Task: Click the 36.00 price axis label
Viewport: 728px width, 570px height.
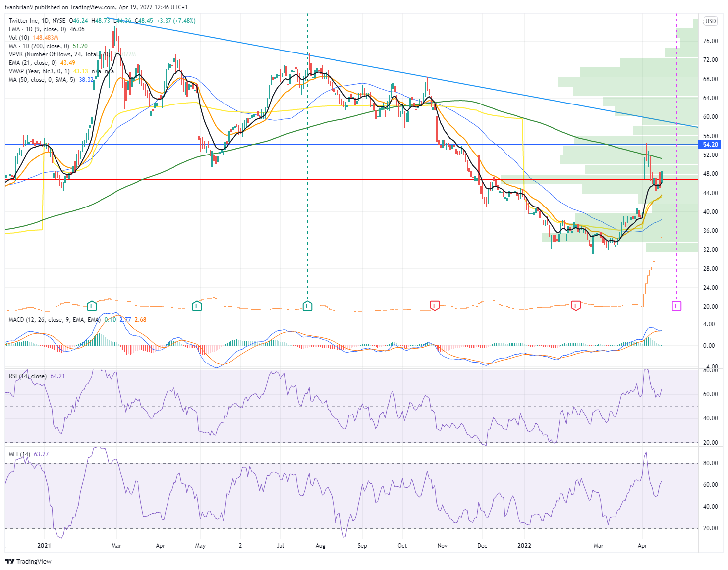Action: point(710,231)
